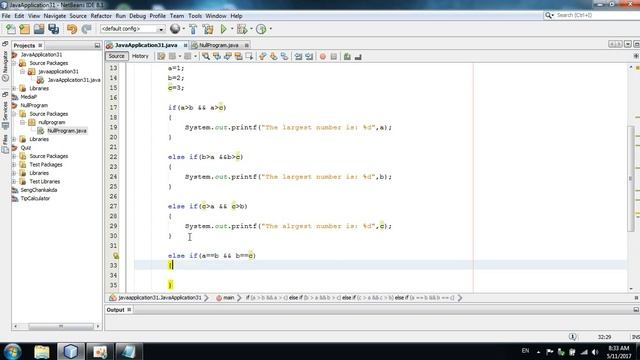Collapse the javaapplication31 package node
This screenshot has width=640, height=360.
click(x=22, y=71)
